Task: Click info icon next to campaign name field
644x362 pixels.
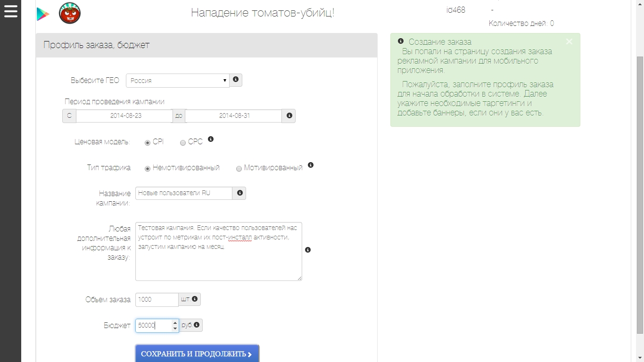Action: pos(239,193)
